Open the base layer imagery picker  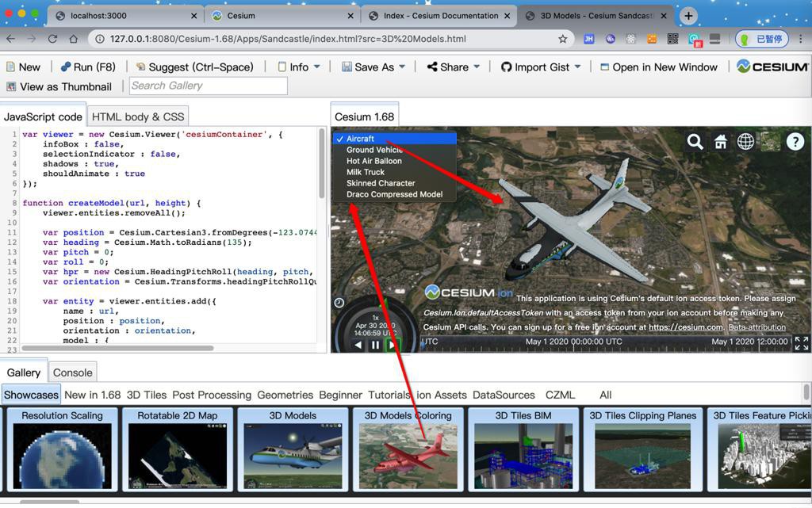tap(771, 141)
